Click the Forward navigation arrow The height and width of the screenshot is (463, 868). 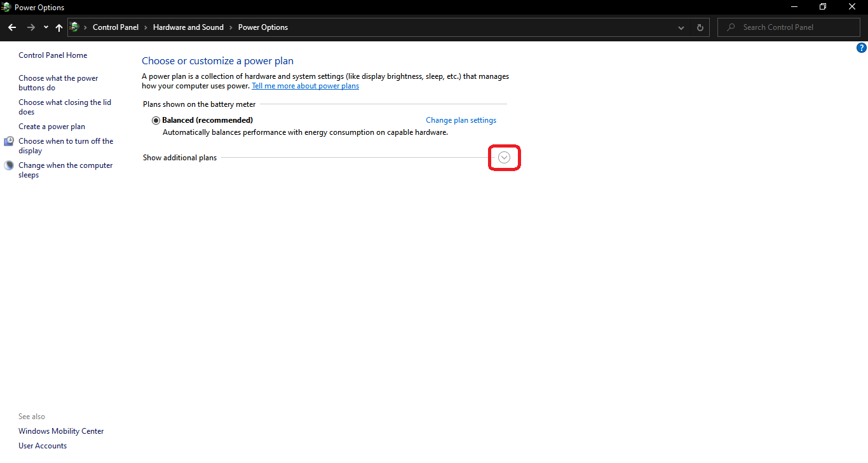31,27
